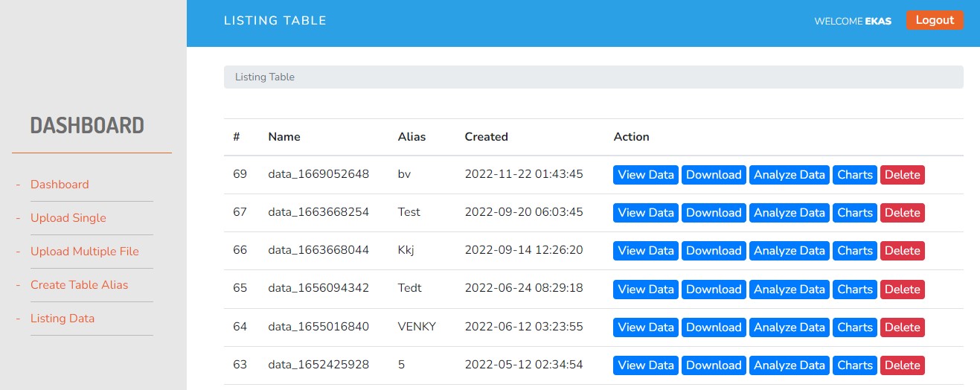View Data for row 63
980x390 pixels.
click(x=645, y=365)
